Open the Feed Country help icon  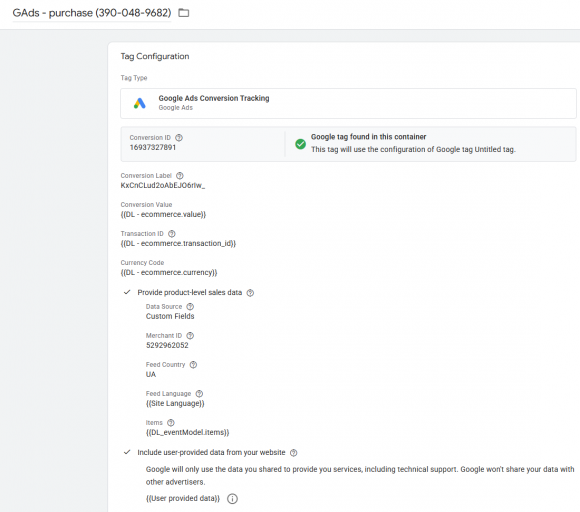pos(193,365)
